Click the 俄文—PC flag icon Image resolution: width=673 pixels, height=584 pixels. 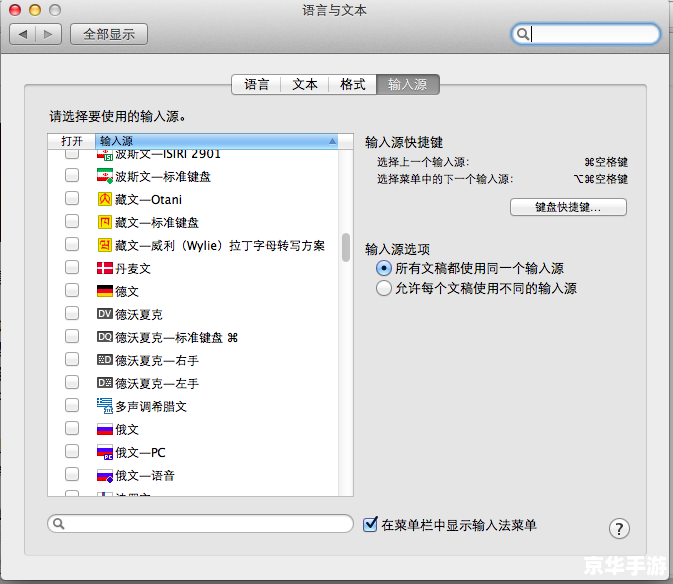pyautogui.click(x=105, y=452)
